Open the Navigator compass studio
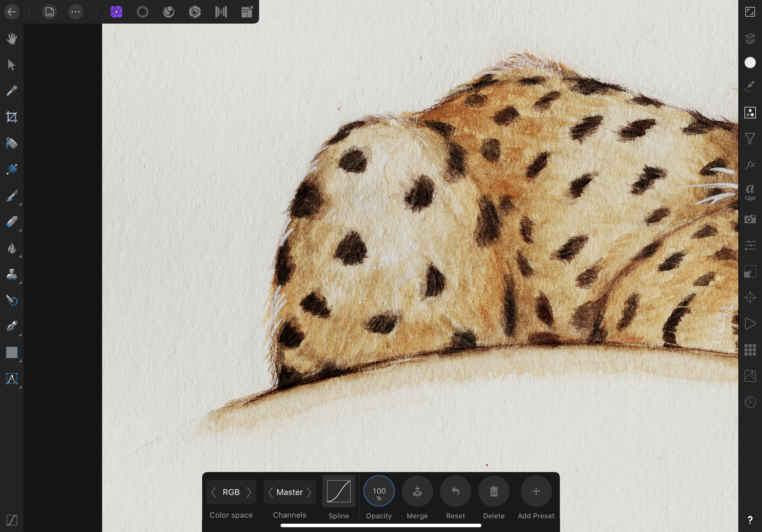The width and height of the screenshot is (762, 532). tap(750, 298)
